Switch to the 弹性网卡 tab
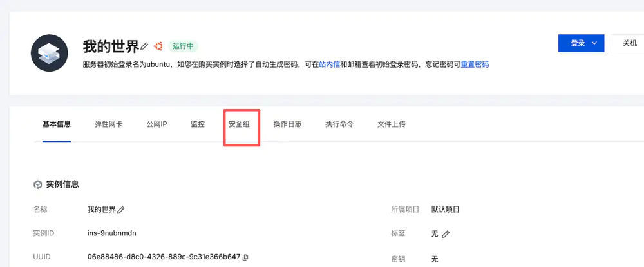 pos(108,124)
